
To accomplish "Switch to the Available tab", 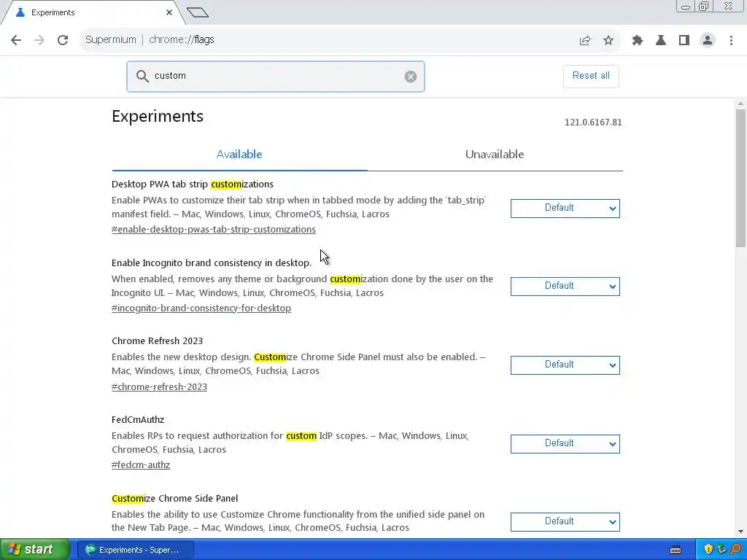I will coord(239,155).
